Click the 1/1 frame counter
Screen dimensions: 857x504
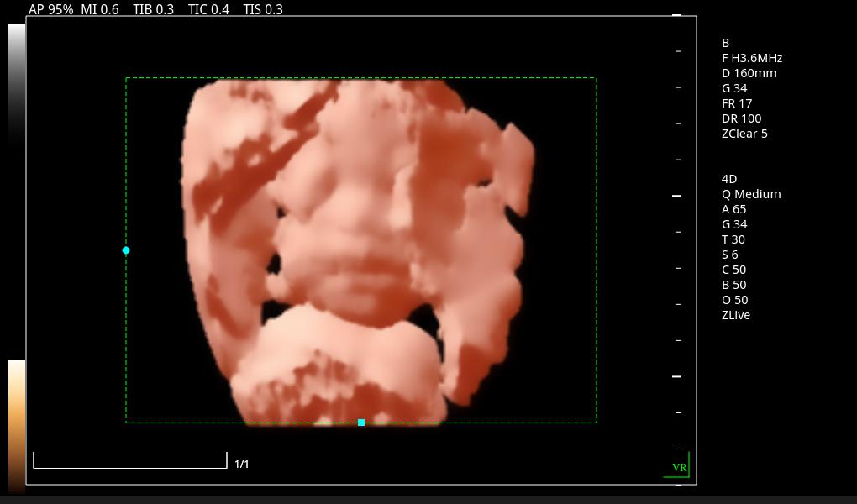(242, 465)
